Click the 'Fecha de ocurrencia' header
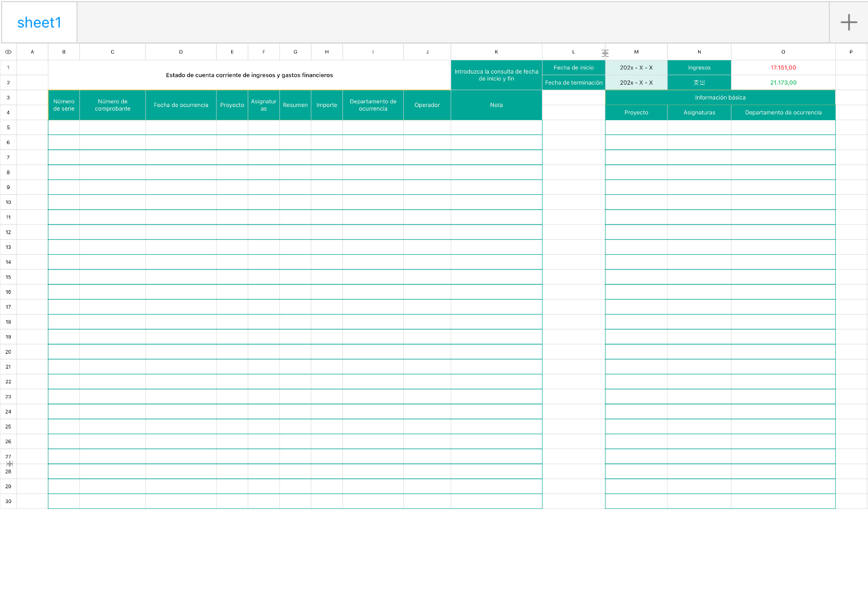This screenshot has width=868, height=592. point(181,105)
